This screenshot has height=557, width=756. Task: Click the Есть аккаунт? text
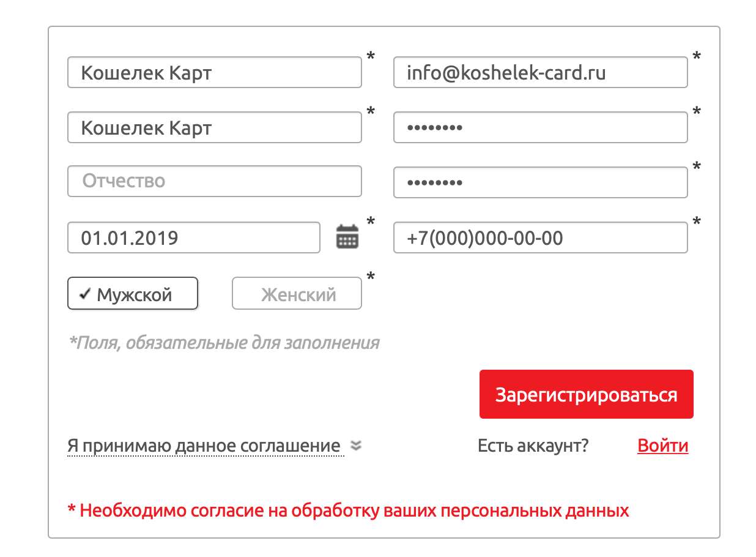click(533, 446)
